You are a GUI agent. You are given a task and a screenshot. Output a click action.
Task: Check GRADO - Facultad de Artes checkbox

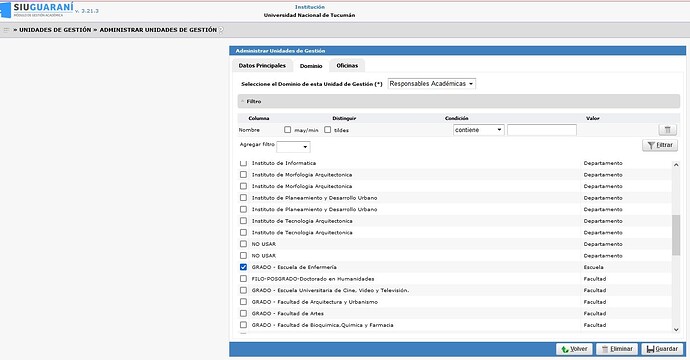[243, 313]
